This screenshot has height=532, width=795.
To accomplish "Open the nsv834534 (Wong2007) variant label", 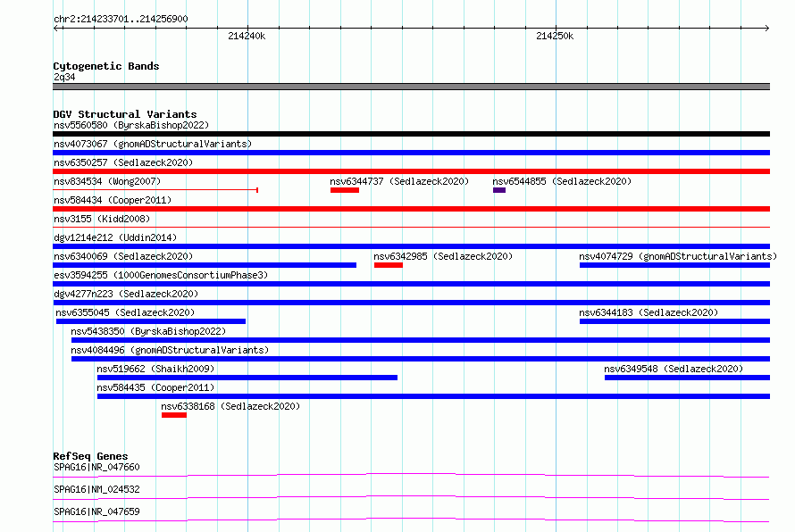I will 107,181.
